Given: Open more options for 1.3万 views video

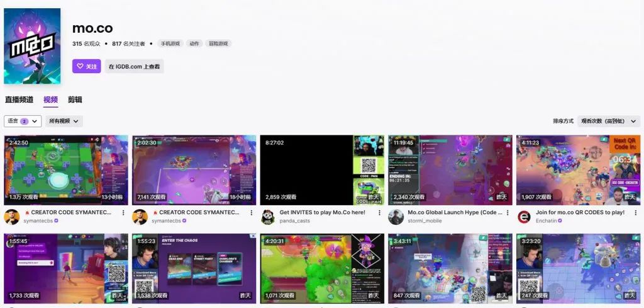Looking at the screenshot, I should click(x=123, y=213).
